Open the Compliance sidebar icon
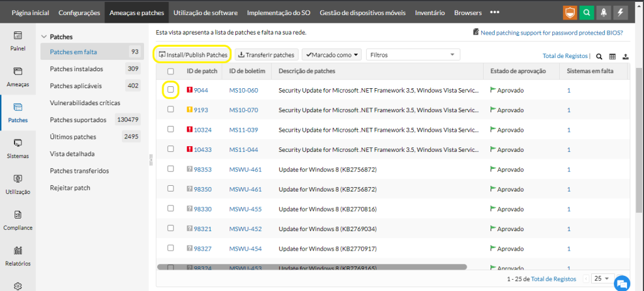This screenshot has height=291, width=644. click(18, 219)
